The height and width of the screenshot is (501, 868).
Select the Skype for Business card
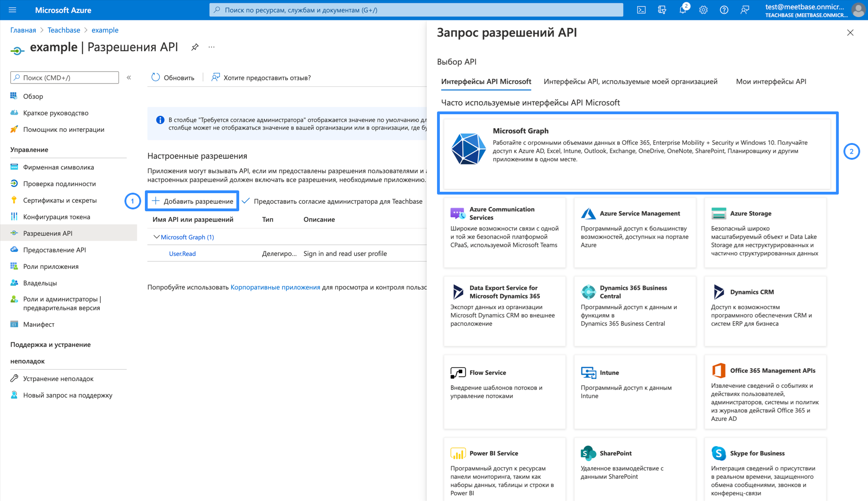click(765, 469)
